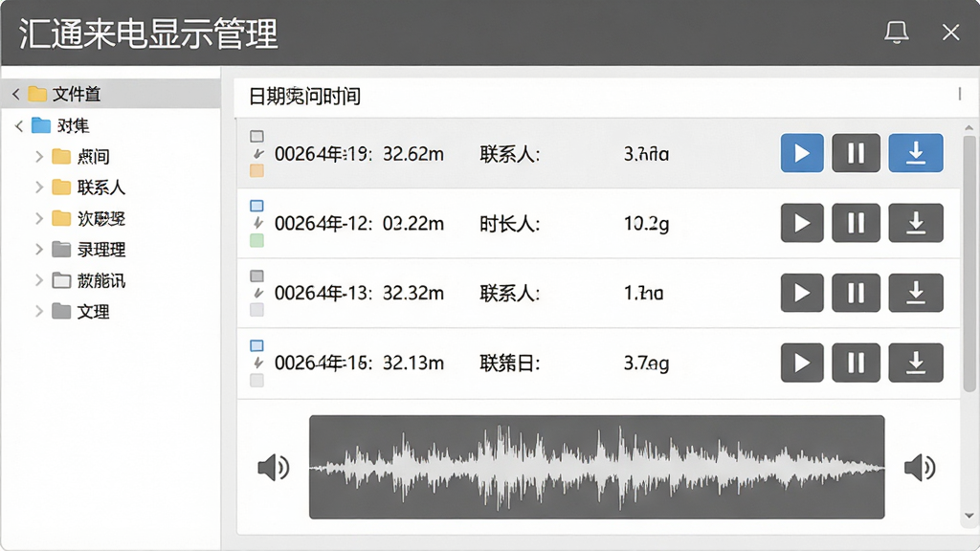The image size is (980, 551).
Task: Click the speaker icon right of the waveform
Action: click(920, 467)
